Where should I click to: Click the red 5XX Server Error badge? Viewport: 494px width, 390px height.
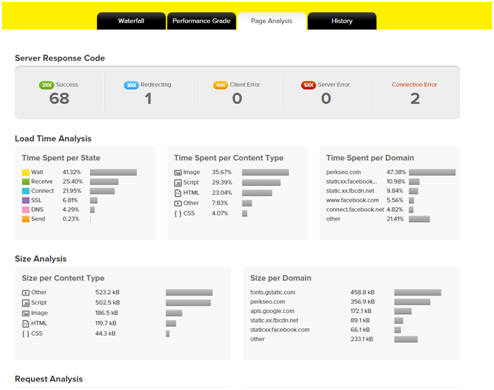point(308,85)
